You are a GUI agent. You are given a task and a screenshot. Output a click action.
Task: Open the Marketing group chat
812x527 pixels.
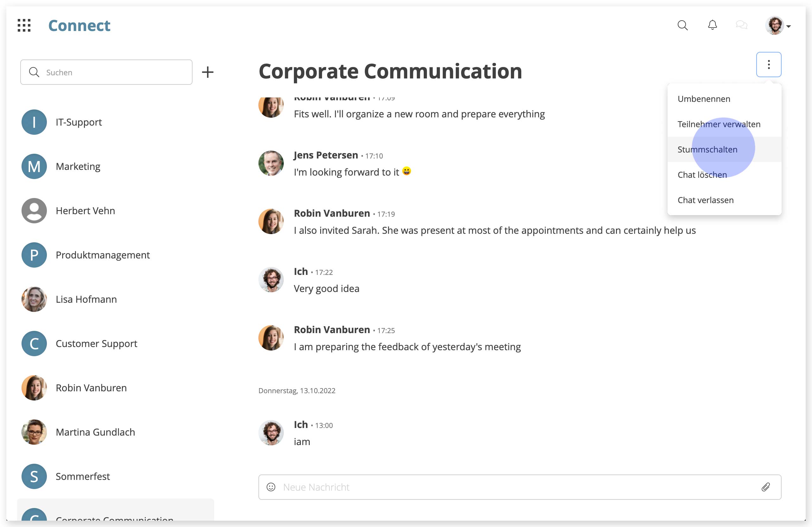116,166
